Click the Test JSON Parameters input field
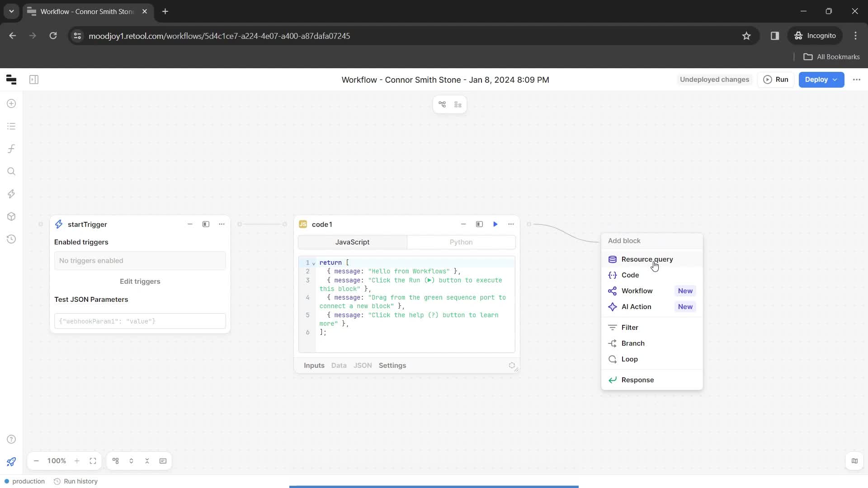The height and width of the screenshot is (488, 868). click(140, 321)
